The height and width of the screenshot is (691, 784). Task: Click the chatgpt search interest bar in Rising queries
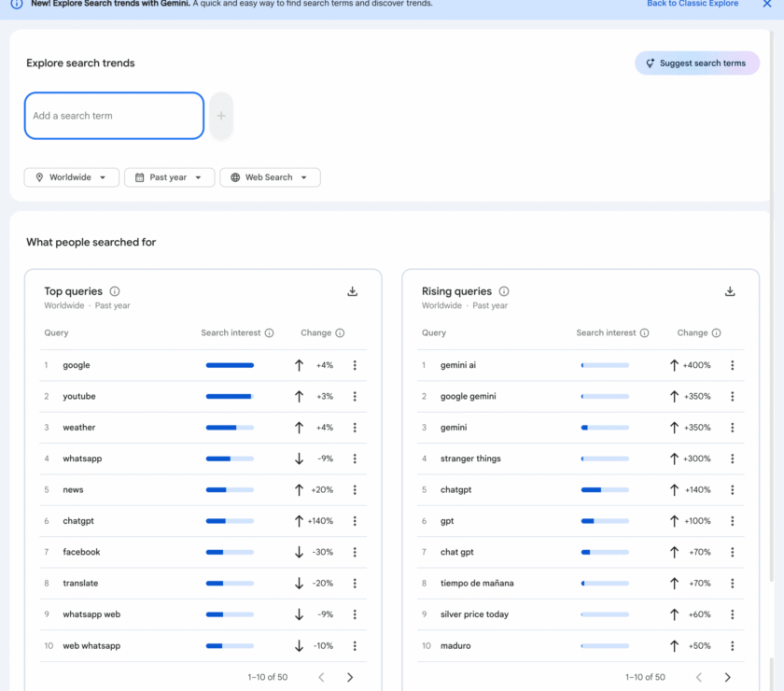[x=604, y=490]
